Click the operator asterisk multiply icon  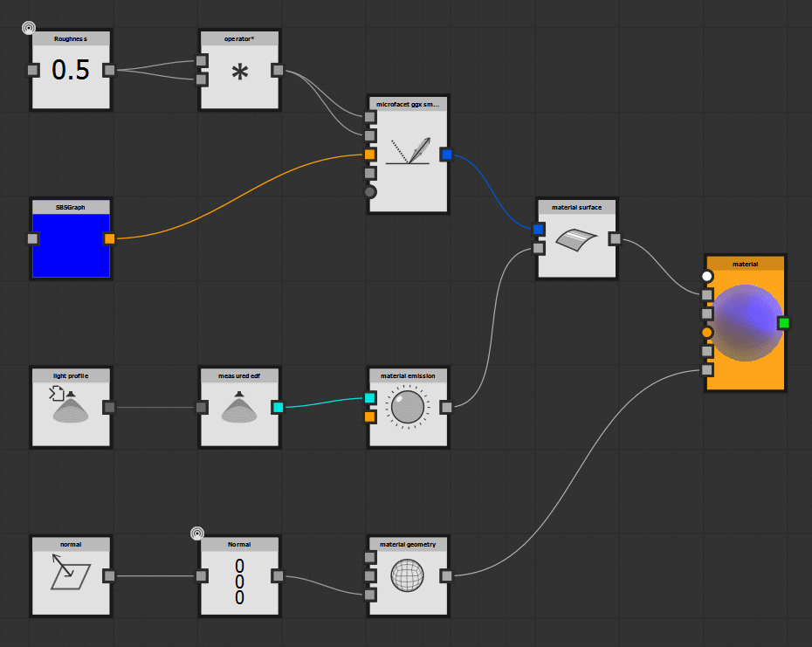click(238, 70)
